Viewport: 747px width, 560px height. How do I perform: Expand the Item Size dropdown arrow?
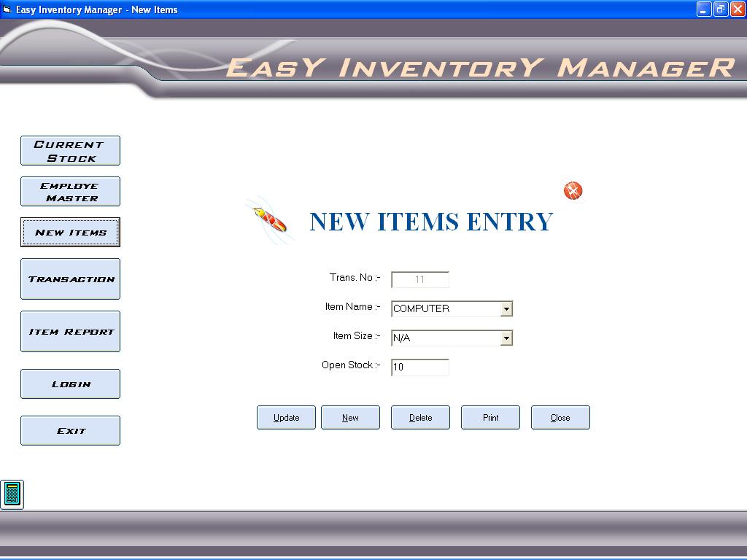coord(506,338)
